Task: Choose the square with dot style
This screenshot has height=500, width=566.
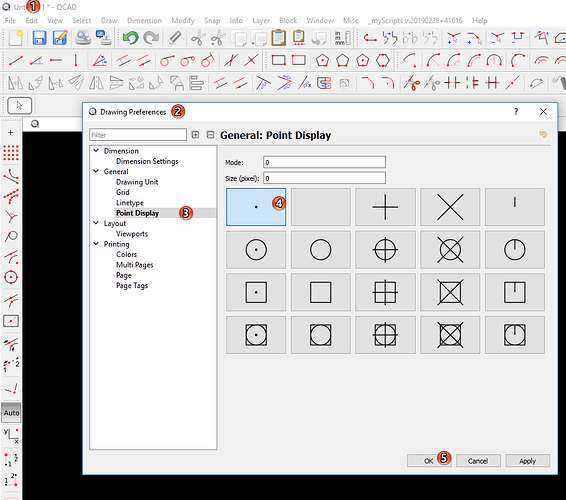Action: (256, 292)
